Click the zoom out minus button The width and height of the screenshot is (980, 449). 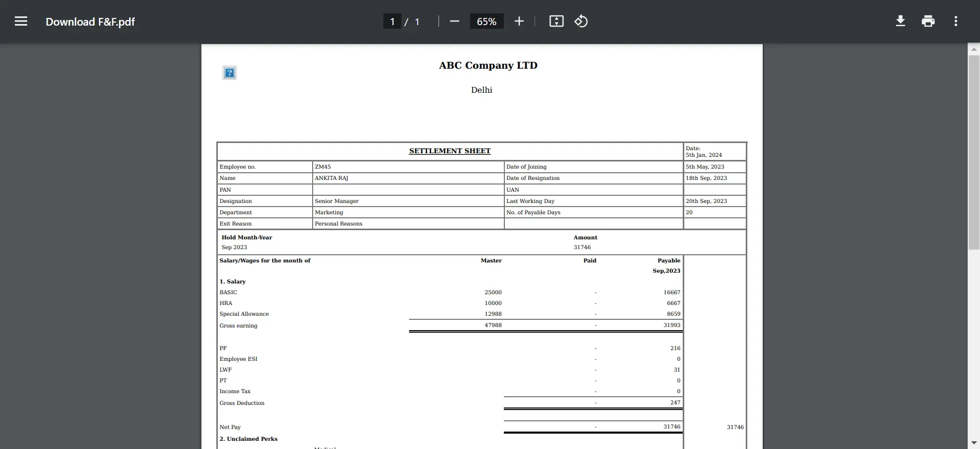coord(454,21)
